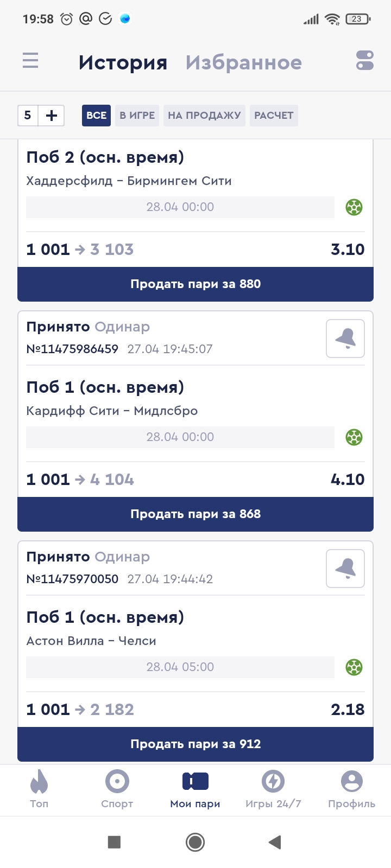Image resolution: width=391 pixels, height=868 pixels.
Task: Open the Профиль page
Action: (351, 789)
